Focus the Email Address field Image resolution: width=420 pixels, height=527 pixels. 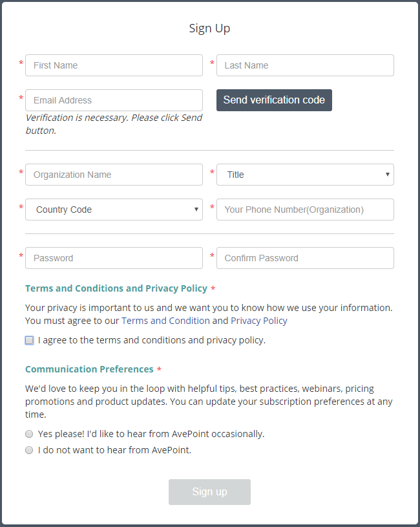[x=114, y=100]
